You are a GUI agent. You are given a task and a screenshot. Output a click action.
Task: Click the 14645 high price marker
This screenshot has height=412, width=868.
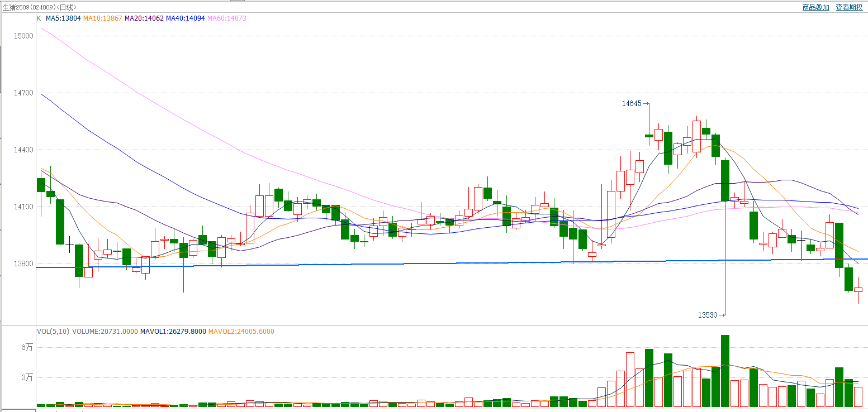(x=632, y=103)
